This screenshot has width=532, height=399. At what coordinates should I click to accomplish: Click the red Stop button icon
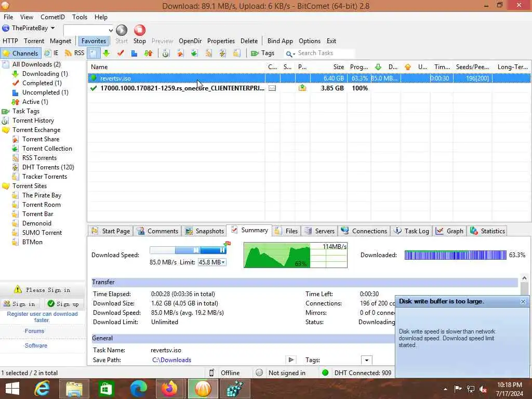click(139, 30)
